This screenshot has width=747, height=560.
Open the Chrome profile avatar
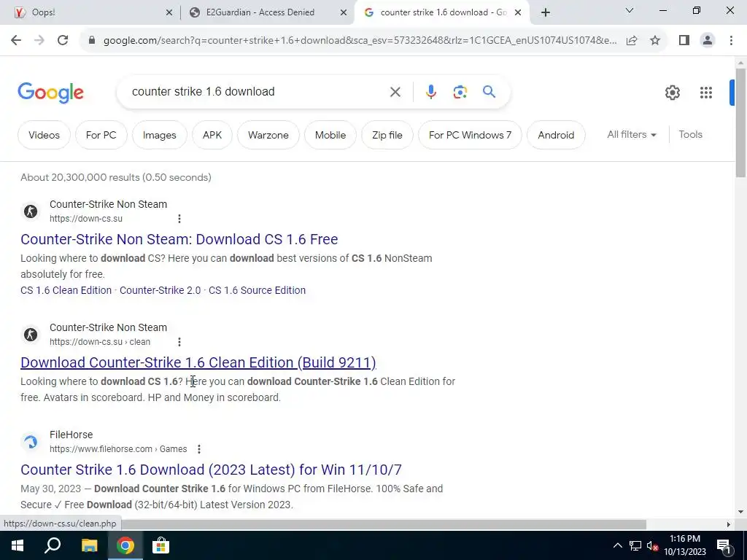pyautogui.click(x=708, y=41)
